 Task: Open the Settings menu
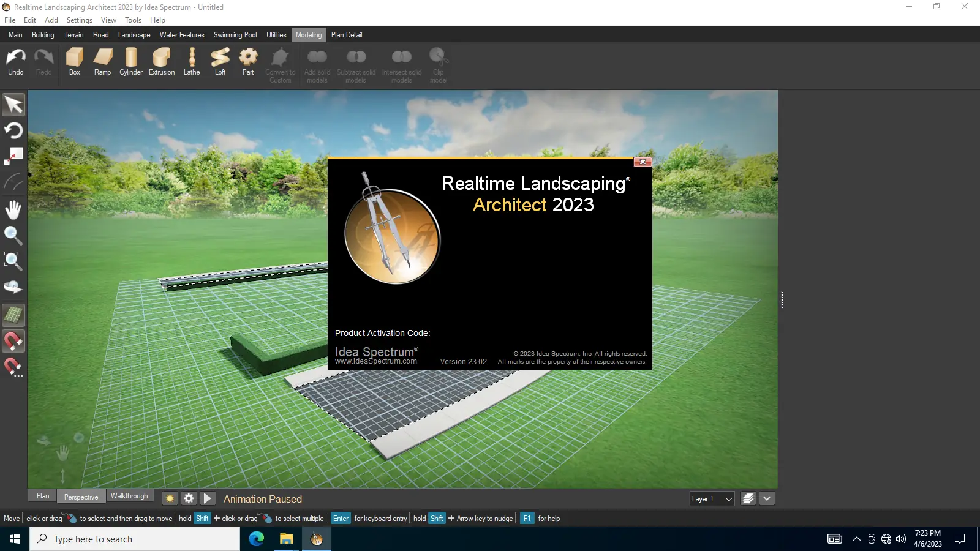point(80,20)
